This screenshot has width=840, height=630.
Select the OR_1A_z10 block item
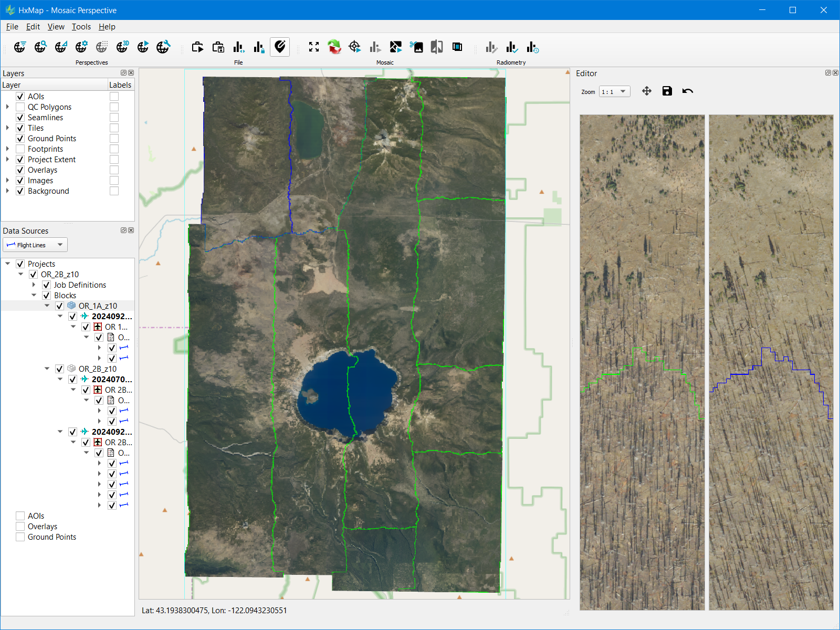(98, 306)
